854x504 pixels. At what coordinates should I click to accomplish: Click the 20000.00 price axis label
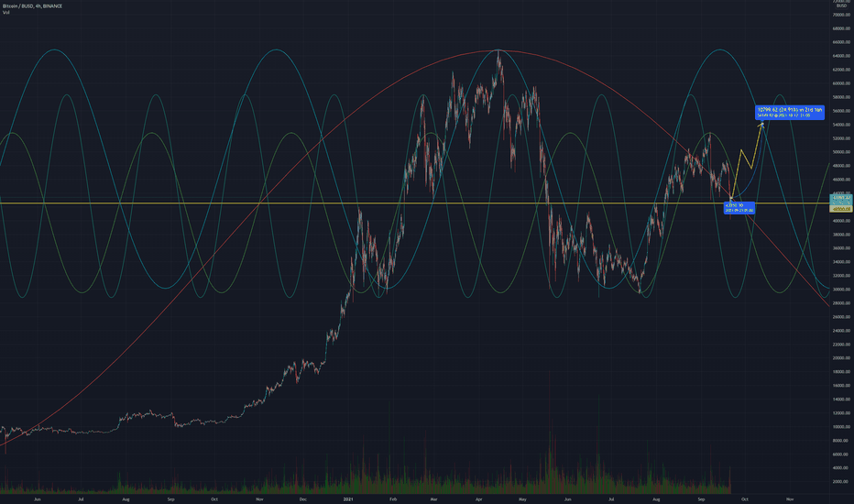pos(841,358)
